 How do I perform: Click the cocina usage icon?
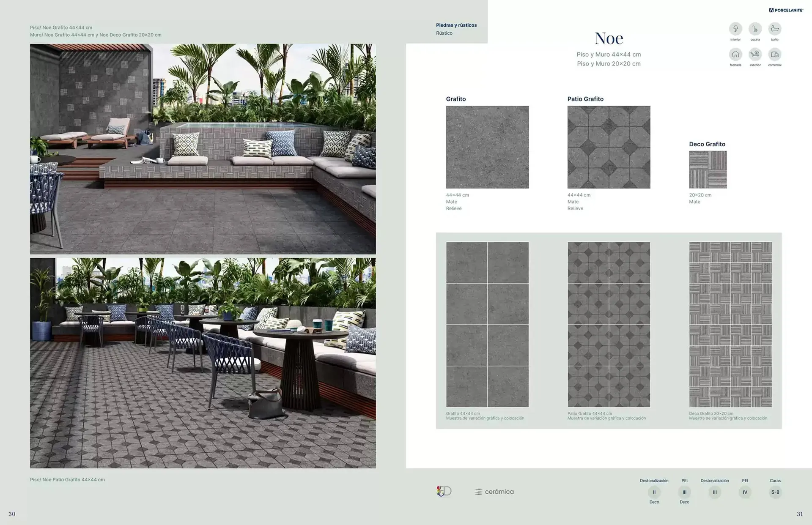pos(755,29)
